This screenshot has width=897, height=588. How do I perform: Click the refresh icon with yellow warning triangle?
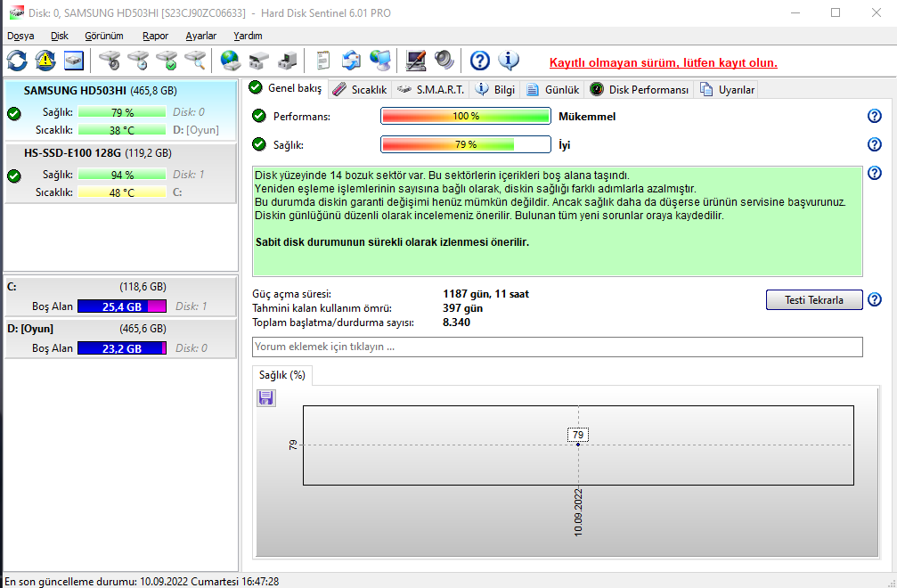pos(45,60)
